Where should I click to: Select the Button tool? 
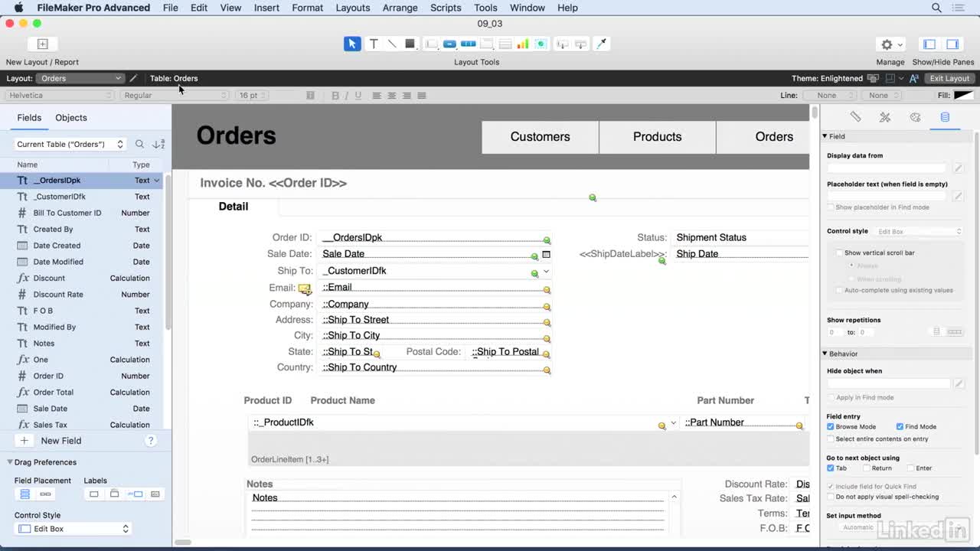point(449,44)
